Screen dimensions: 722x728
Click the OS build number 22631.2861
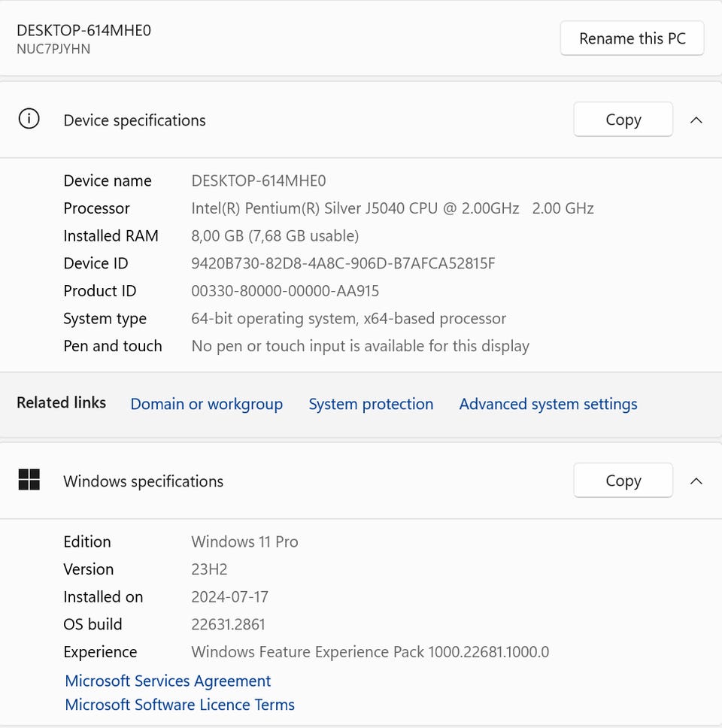coord(228,624)
